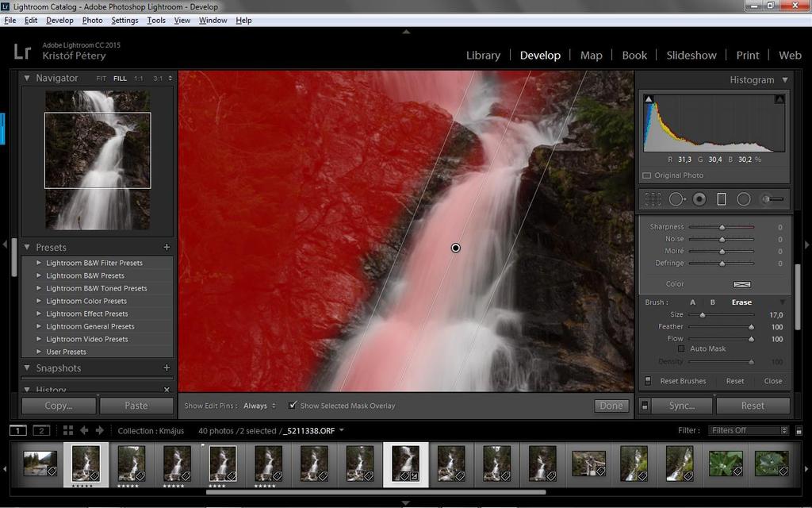Toggle the Auto Sync switch beside Sync button
Image resolution: width=812 pixels, height=508 pixels.
pyautogui.click(x=645, y=406)
